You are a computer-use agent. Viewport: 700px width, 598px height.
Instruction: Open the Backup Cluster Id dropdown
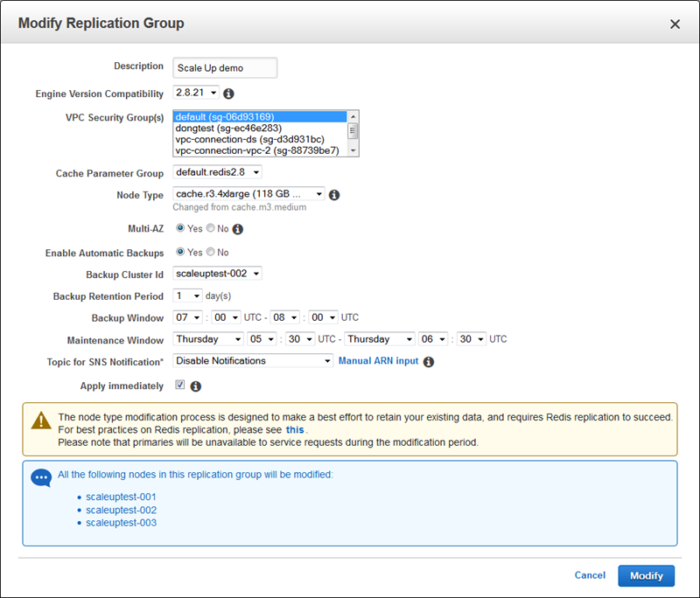217,274
